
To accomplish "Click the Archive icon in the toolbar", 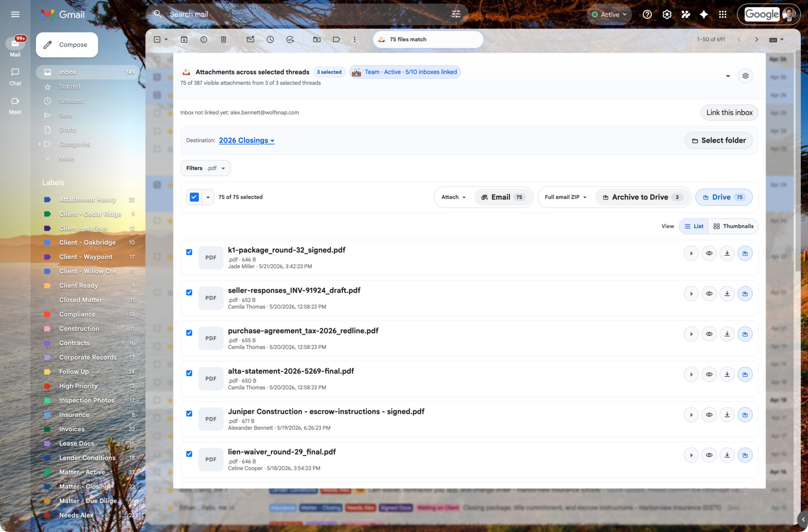I will [x=184, y=39].
